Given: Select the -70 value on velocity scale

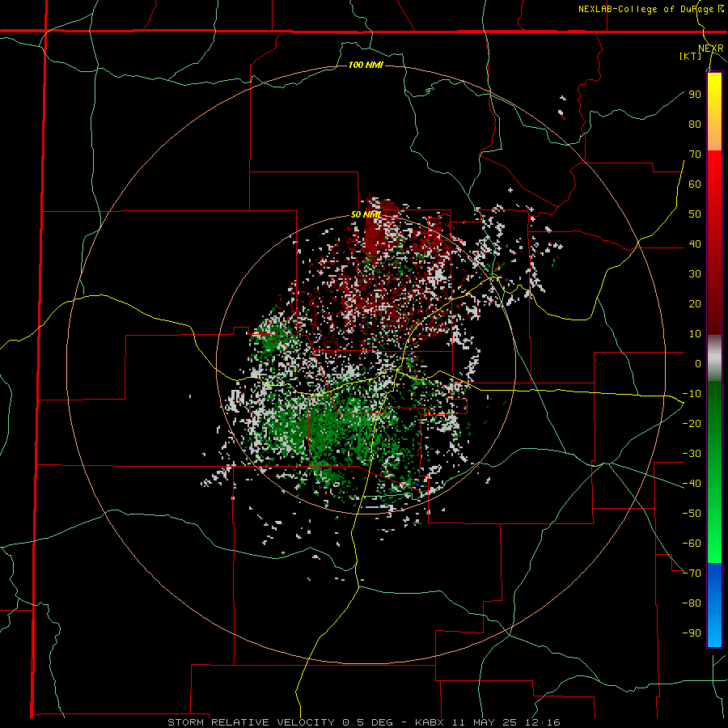Looking at the screenshot, I should 692,574.
